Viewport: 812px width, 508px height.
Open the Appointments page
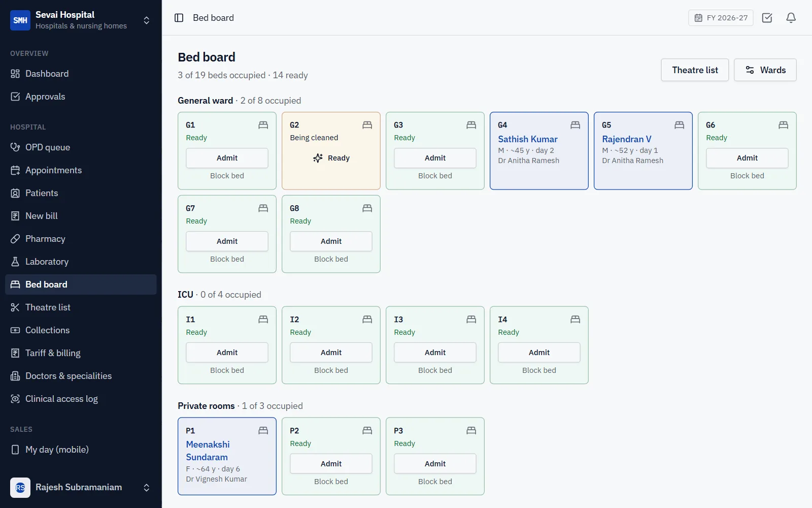tap(81, 170)
